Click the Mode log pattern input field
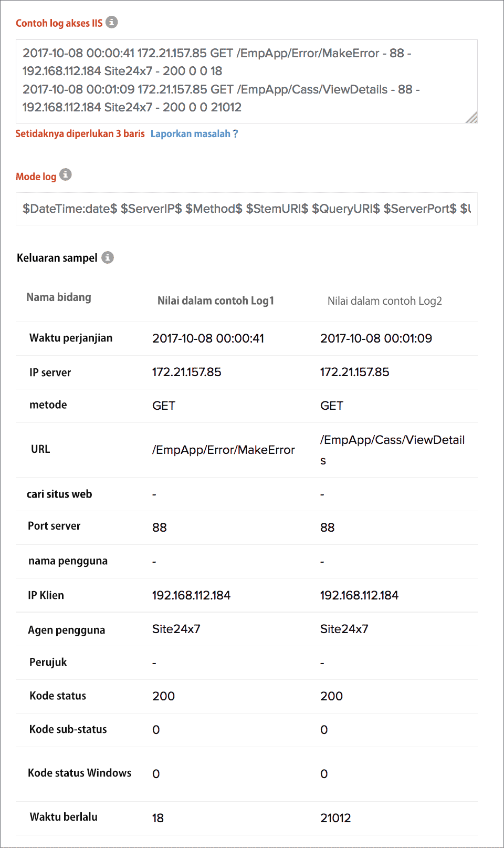 (x=246, y=209)
